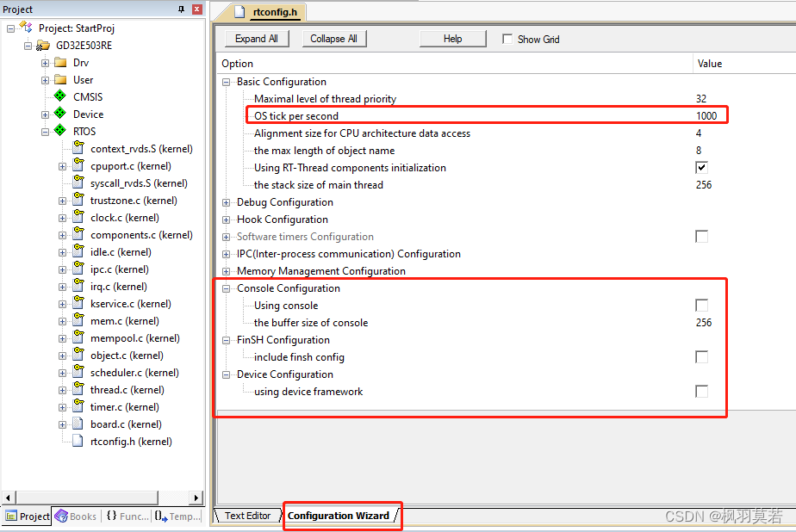The width and height of the screenshot is (796, 532).
Task: Select the Device green component icon
Action: coord(60,114)
